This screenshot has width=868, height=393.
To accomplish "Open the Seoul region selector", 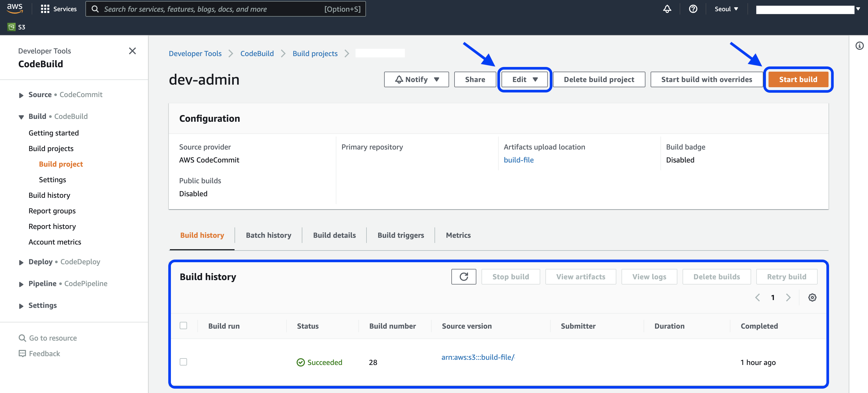I will click(726, 9).
